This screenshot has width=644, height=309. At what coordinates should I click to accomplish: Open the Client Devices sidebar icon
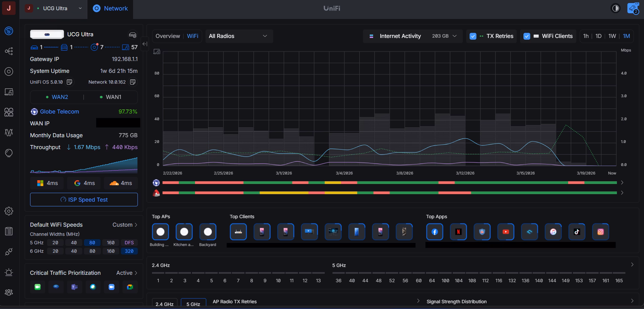pyautogui.click(x=9, y=92)
